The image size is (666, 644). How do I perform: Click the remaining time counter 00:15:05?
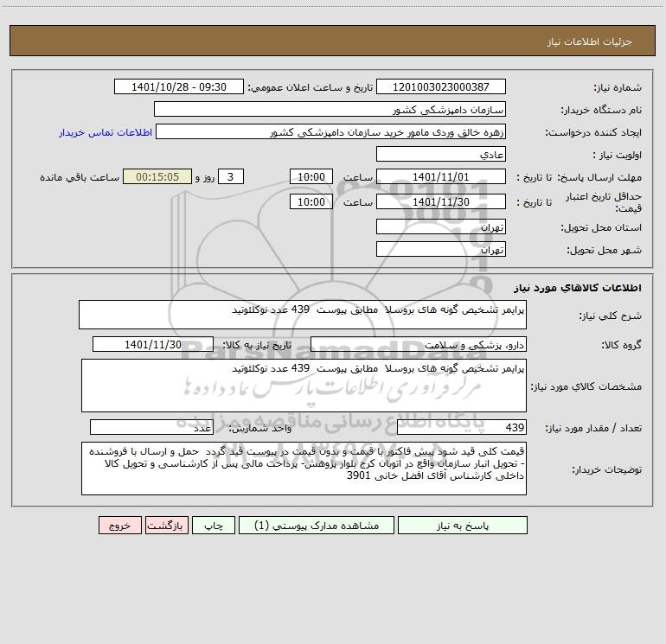(x=157, y=177)
